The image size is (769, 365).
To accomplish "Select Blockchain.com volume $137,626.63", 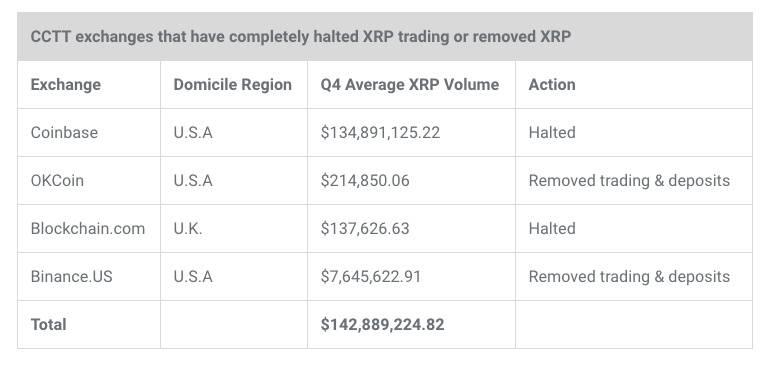I will click(x=365, y=229).
